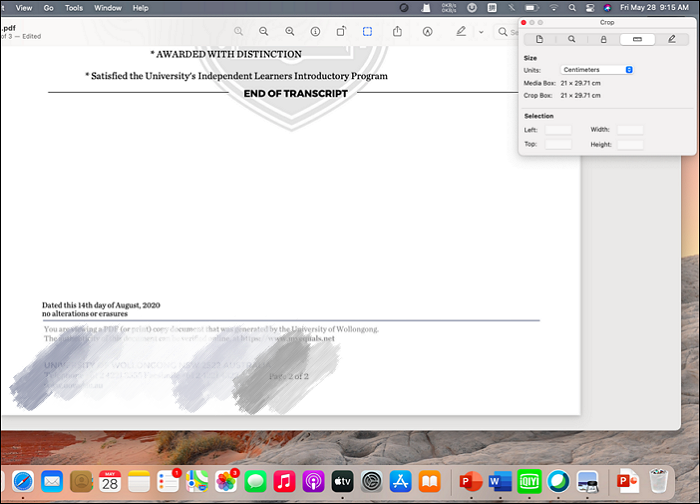Select the highlight pen tool
The image size is (700, 504).
(x=460, y=32)
